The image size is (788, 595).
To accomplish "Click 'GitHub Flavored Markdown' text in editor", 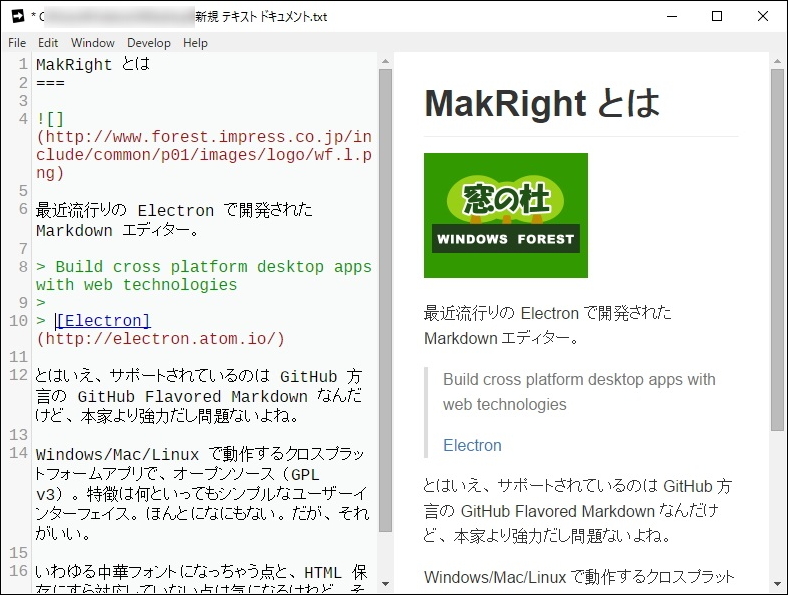I will pos(192,396).
